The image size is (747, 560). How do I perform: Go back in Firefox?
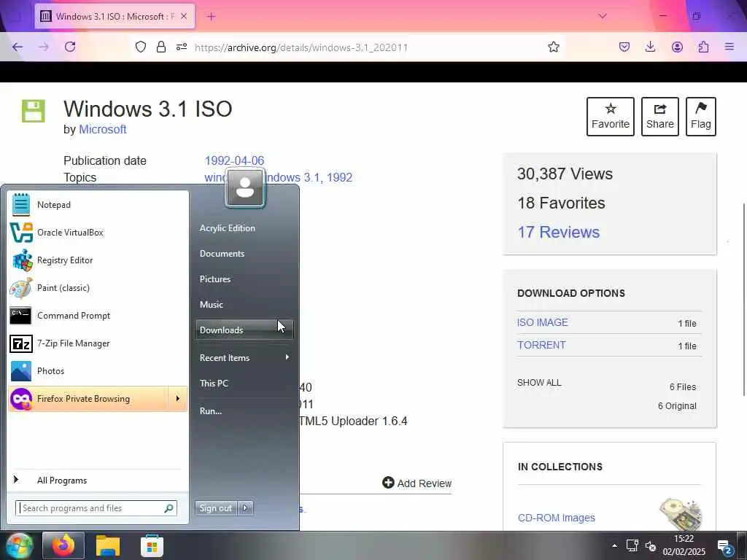pyautogui.click(x=18, y=47)
